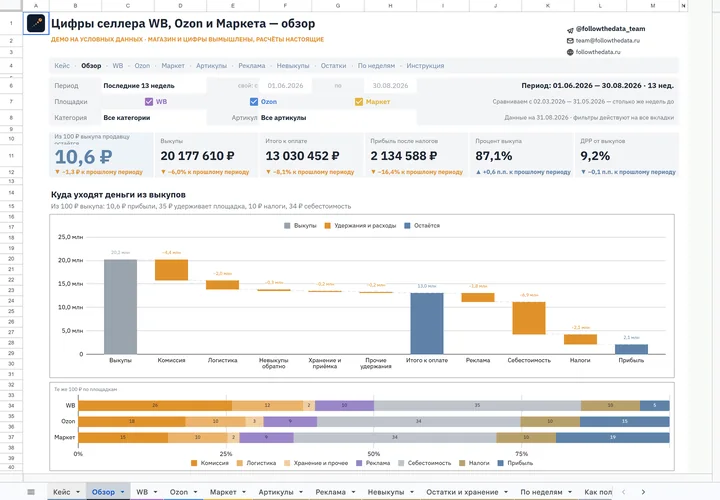Select column header F
720x500 pixels.
coord(285,6)
